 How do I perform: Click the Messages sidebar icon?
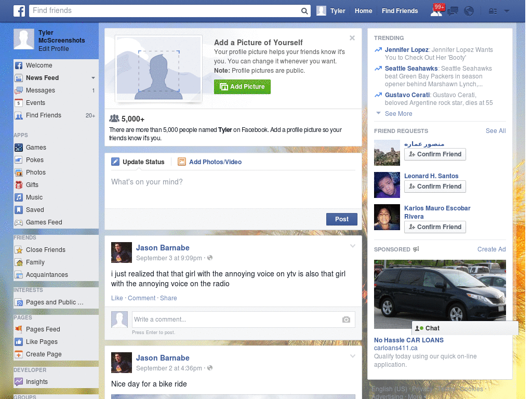[19, 90]
